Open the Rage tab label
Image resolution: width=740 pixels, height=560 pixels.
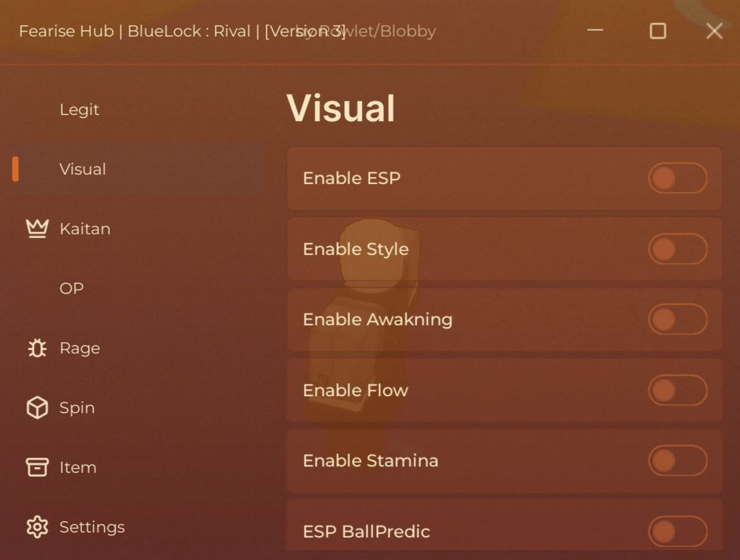tap(80, 348)
